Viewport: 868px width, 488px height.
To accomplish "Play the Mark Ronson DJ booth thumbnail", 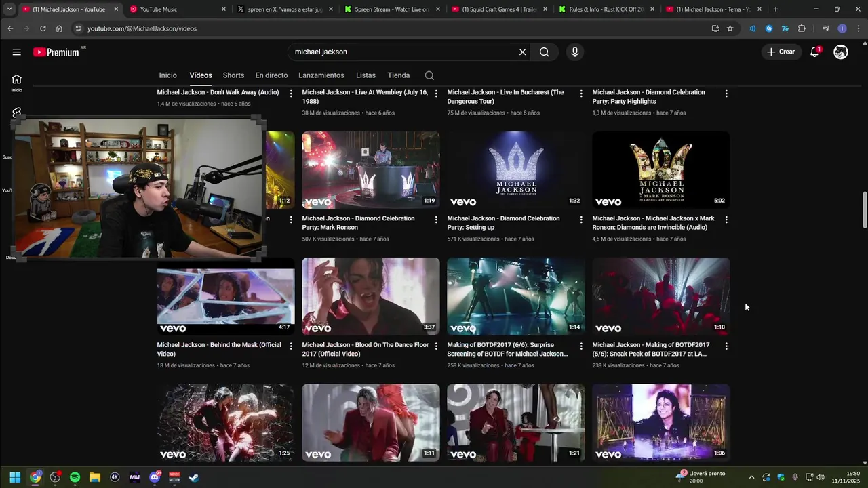I will pyautogui.click(x=371, y=170).
